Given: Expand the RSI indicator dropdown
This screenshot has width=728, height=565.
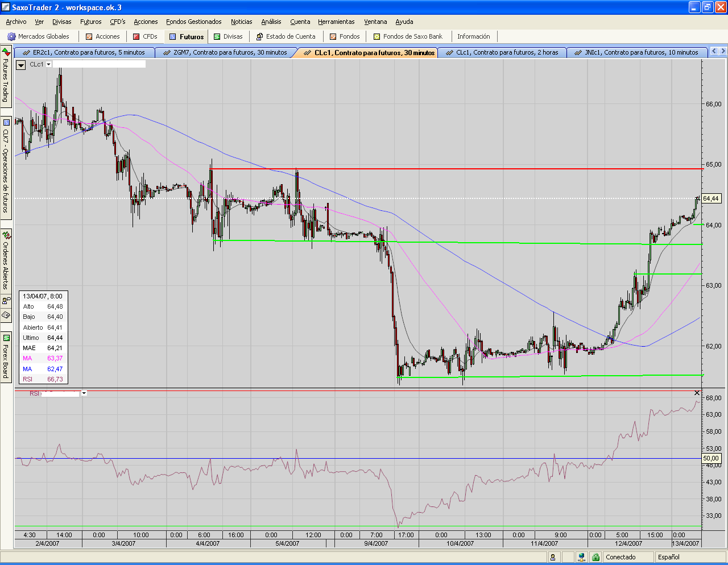Looking at the screenshot, I should (x=84, y=393).
